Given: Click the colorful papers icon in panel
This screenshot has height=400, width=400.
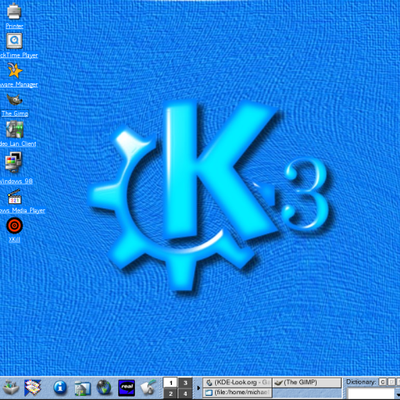Looking at the screenshot, I should click(x=33, y=388).
